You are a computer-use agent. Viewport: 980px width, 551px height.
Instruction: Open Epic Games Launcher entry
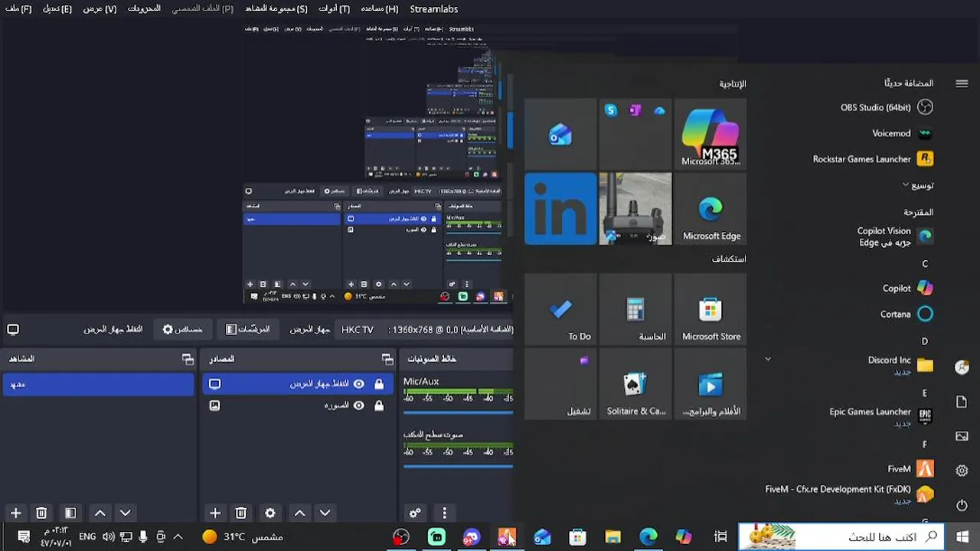pyautogui.click(x=880, y=416)
